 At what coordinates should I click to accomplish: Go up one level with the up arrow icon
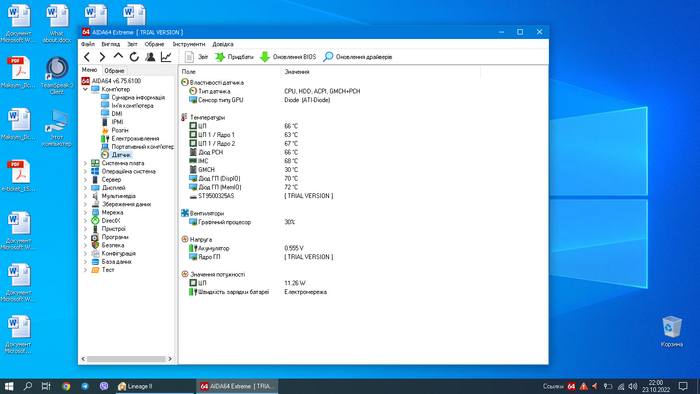(118, 56)
